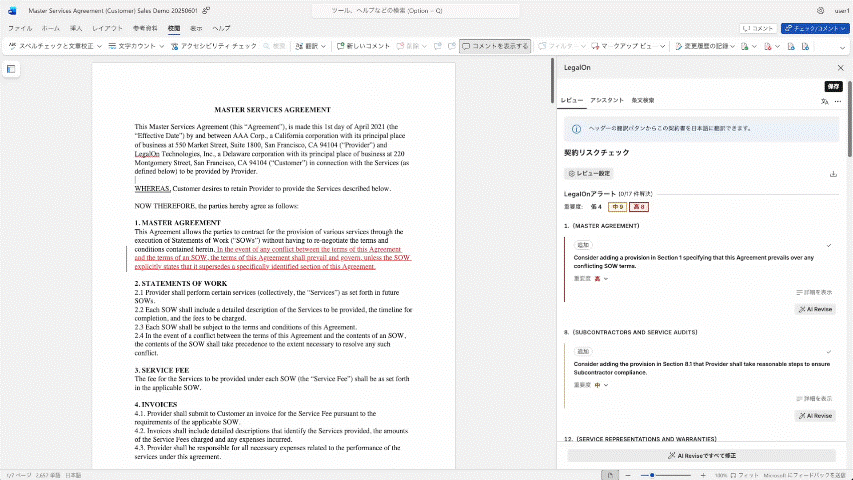Toggle the navigation pane icon

tap(11, 69)
